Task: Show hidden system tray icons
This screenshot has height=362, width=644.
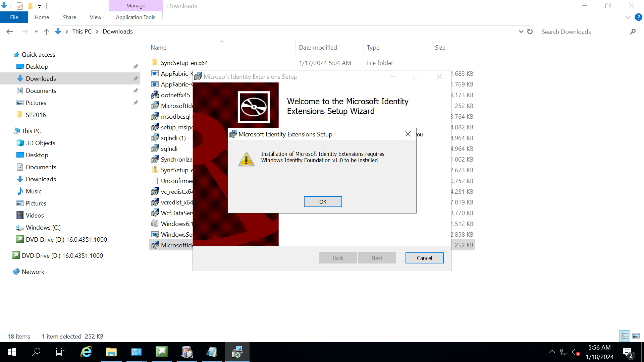Action: [552, 352]
